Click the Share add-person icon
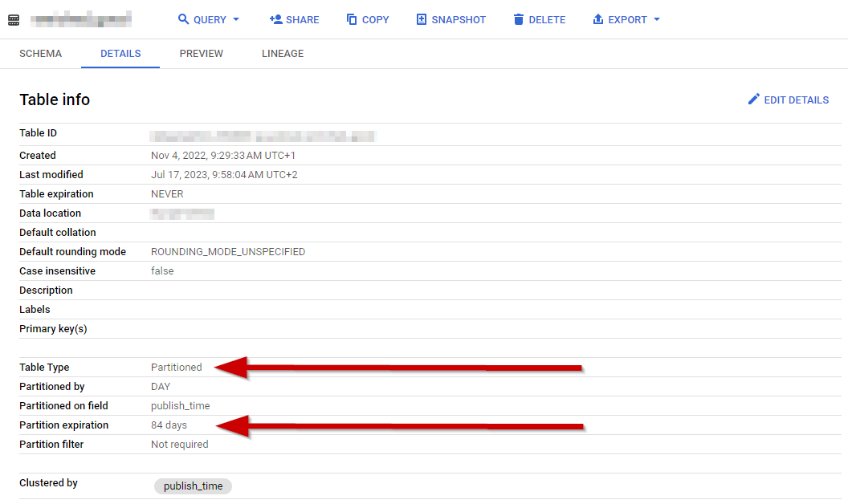 (275, 19)
